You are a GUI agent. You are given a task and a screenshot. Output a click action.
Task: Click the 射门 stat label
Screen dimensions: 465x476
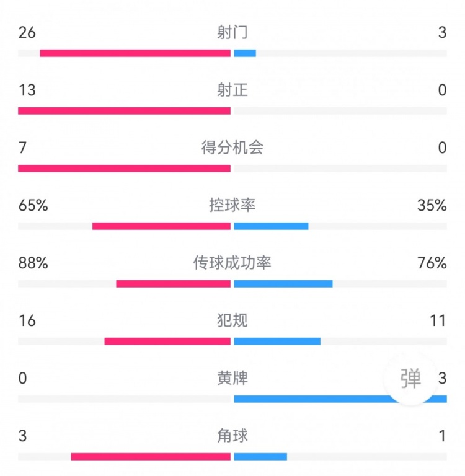click(232, 33)
